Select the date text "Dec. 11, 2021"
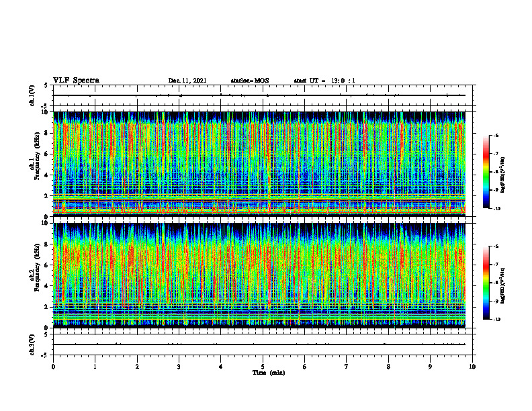This screenshot has height=411, width=532. tap(187, 81)
